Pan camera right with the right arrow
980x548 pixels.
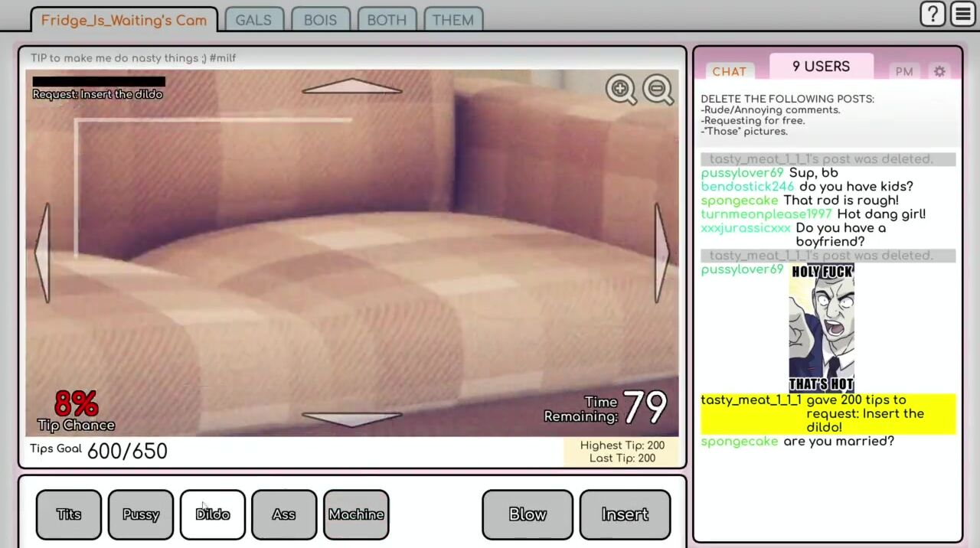pyautogui.click(x=661, y=253)
